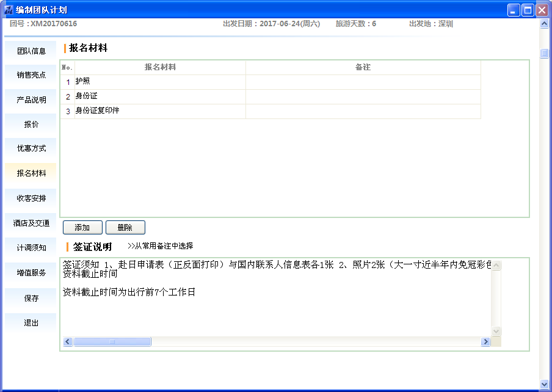The height and width of the screenshot is (392, 552).
Task: Click the text area horizontal scrollbar thumb
Action: click(112, 342)
